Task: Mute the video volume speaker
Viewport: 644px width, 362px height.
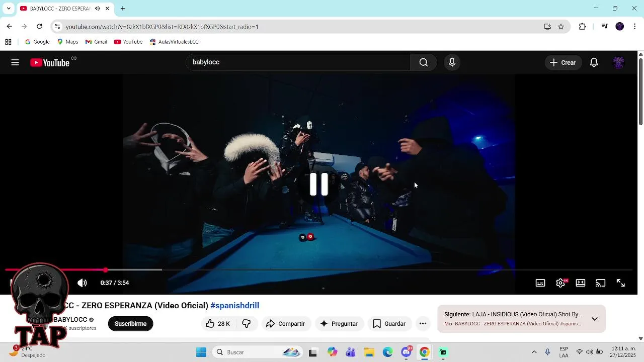Action: click(82, 283)
